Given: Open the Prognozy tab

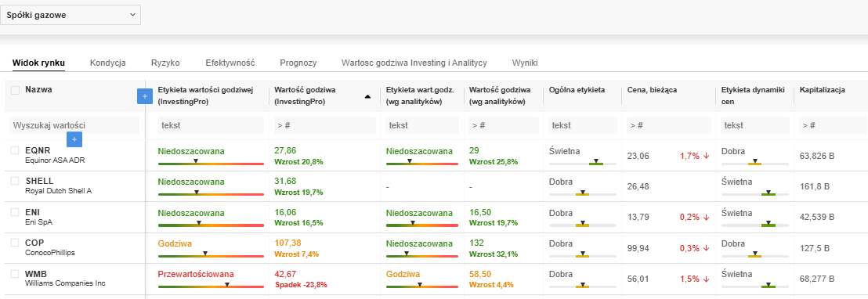Looking at the screenshot, I should click(x=298, y=63).
